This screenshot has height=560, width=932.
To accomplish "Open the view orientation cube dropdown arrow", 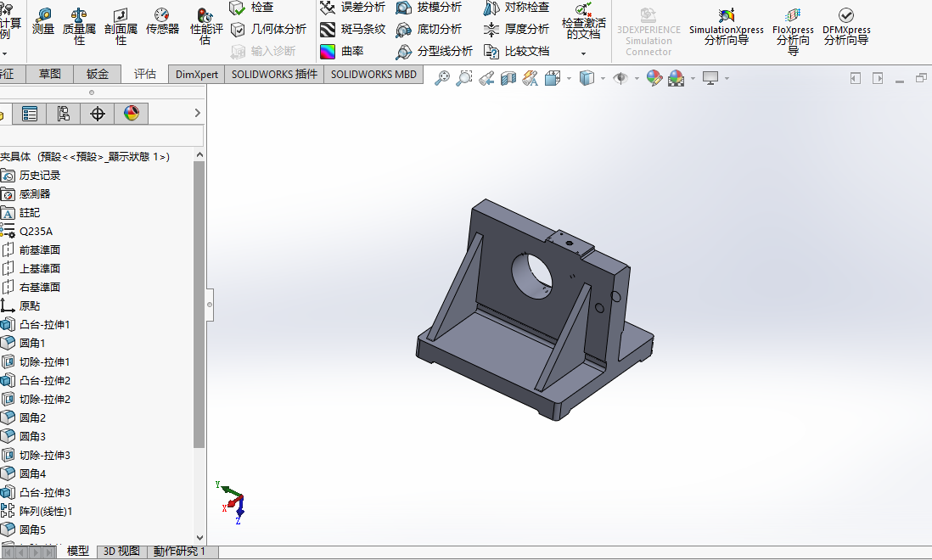I will click(569, 78).
